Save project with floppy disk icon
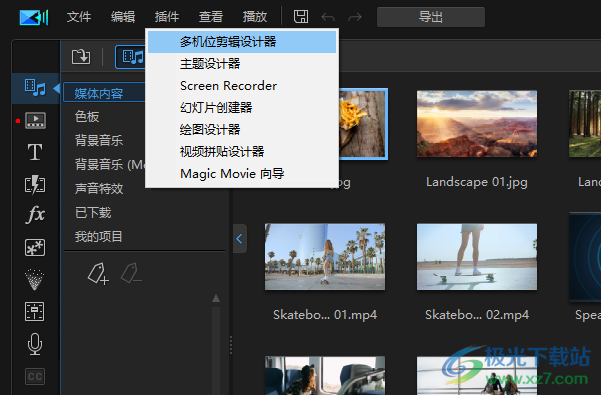Image resolution: width=601 pixels, height=395 pixels. [x=301, y=17]
